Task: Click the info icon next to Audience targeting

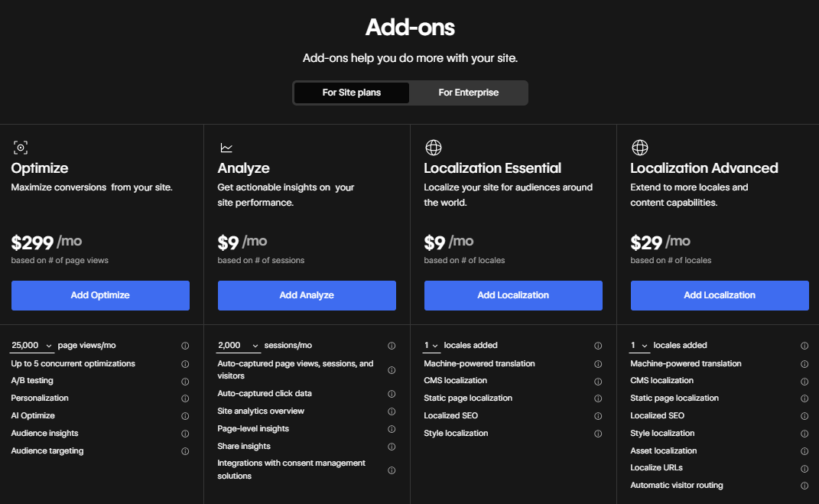Action: [185, 450]
